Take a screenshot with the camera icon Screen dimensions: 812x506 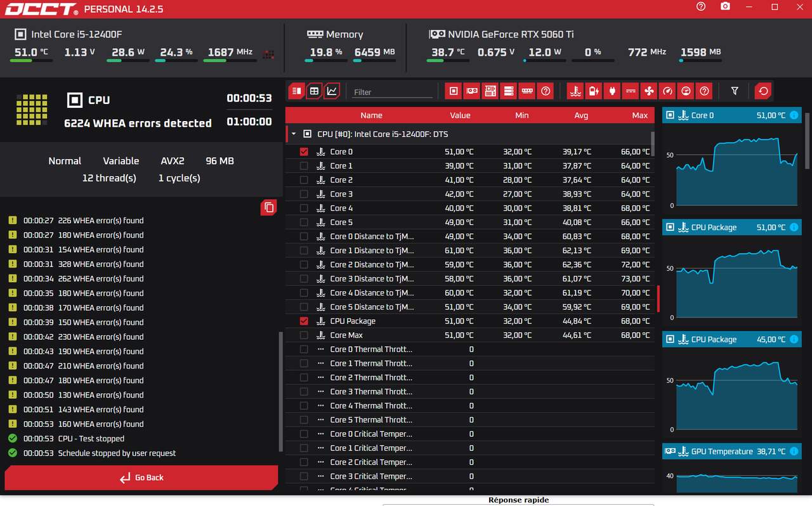coord(725,6)
